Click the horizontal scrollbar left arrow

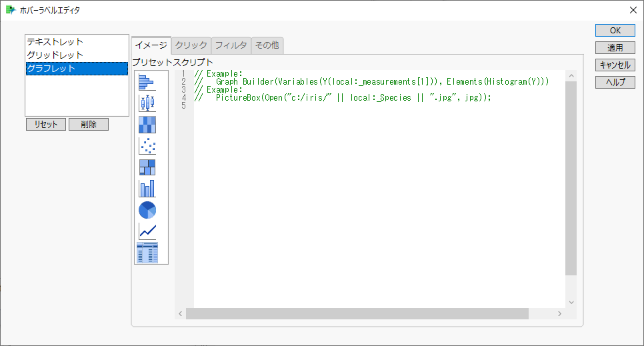(180, 313)
